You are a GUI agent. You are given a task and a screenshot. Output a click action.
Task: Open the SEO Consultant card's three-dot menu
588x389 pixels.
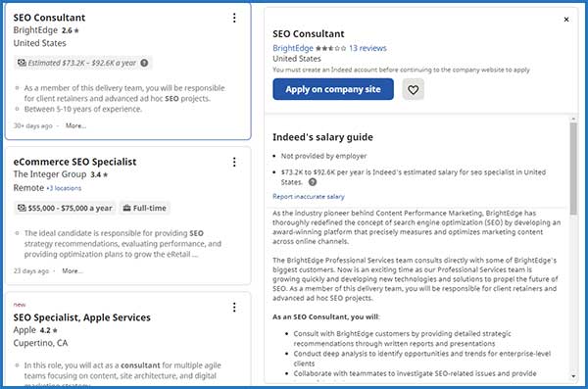point(234,18)
